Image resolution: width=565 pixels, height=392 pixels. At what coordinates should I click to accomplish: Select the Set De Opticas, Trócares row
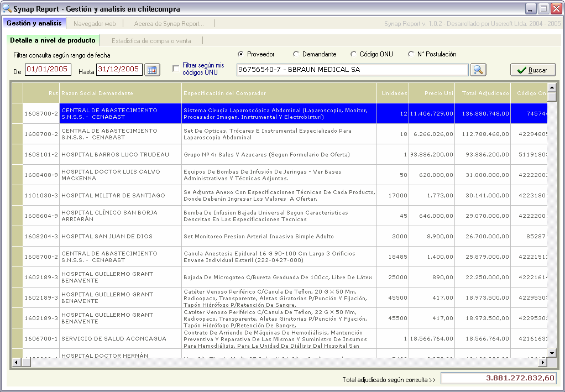279,134
